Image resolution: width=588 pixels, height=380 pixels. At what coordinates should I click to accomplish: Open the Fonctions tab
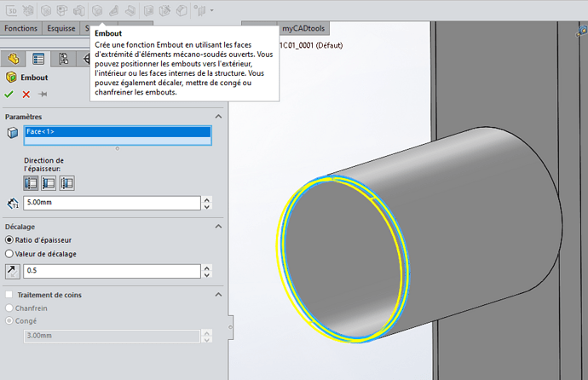click(20, 28)
